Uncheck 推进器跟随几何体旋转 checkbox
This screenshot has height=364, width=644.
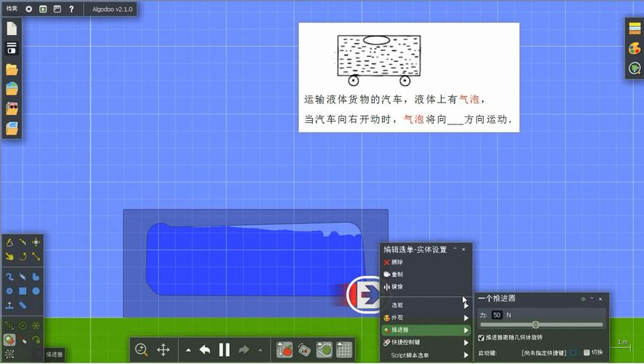(x=481, y=338)
